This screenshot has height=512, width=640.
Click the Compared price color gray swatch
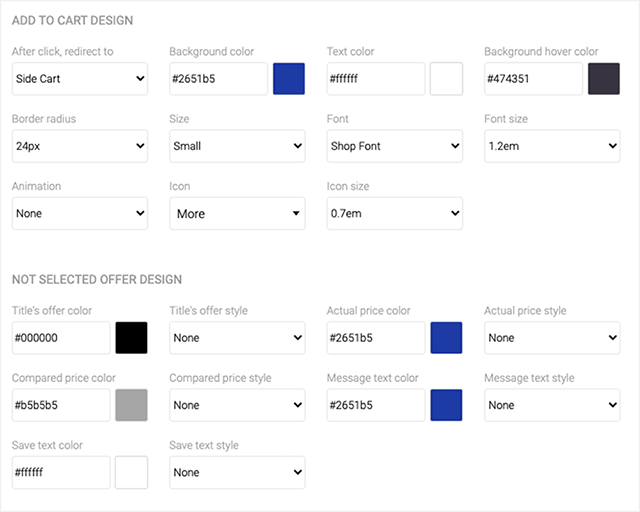132,405
